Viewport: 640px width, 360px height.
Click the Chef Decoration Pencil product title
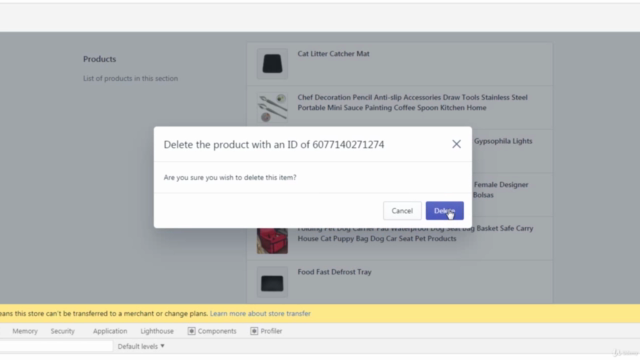click(412, 102)
